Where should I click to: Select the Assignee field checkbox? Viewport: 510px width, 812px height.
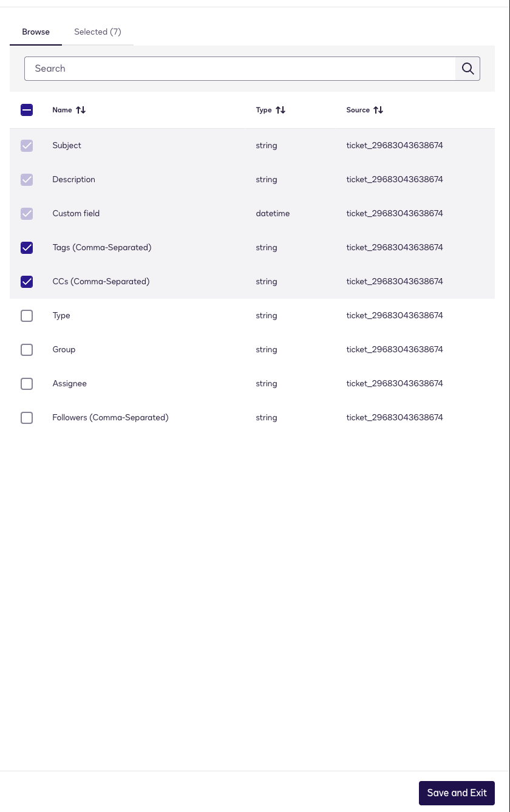click(x=27, y=383)
